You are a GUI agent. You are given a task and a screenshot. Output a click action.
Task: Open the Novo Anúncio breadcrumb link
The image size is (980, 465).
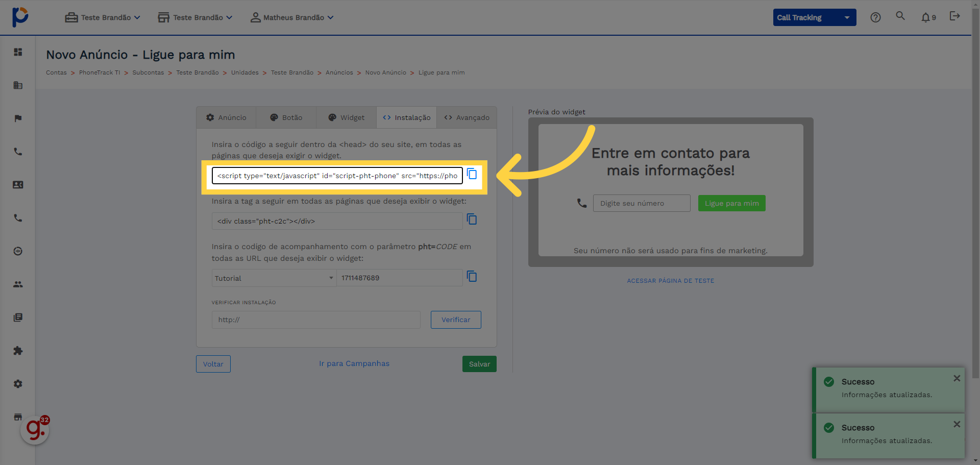pos(386,72)
